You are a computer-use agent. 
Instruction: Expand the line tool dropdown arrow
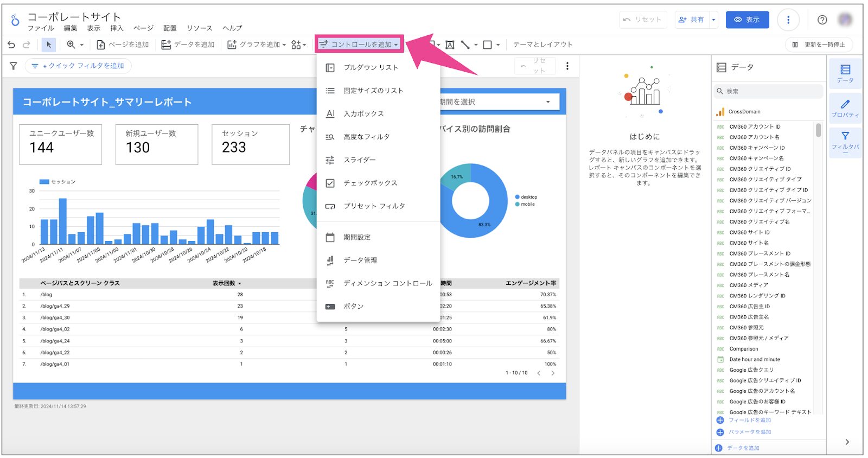[476, 45]
